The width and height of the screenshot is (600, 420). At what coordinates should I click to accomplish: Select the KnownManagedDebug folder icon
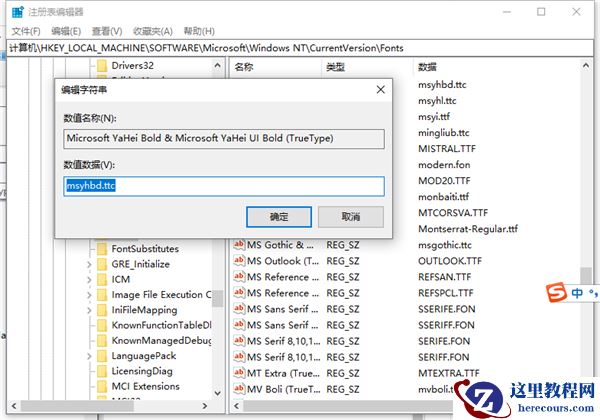coord(102,341)
